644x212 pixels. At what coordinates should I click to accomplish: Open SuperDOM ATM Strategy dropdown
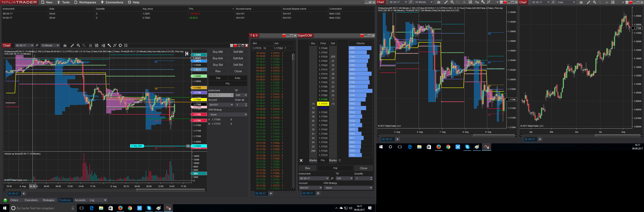(x=348, y=188)
